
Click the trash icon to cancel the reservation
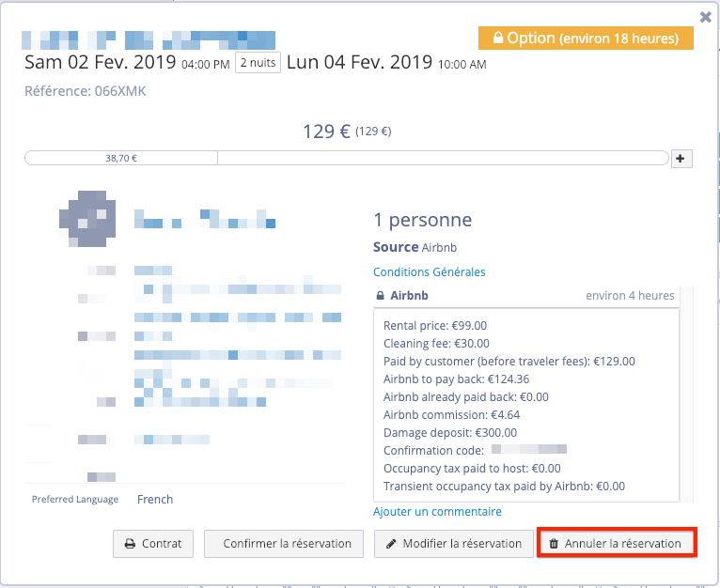(x=554, y=544)
